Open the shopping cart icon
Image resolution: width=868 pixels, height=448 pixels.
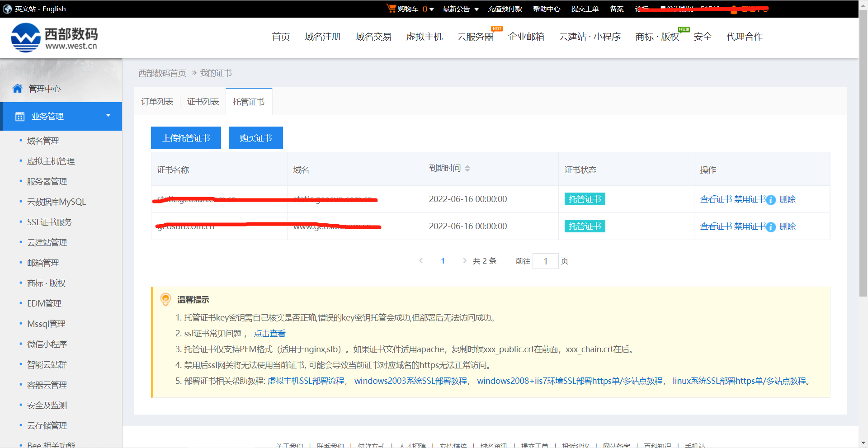click(x=391, y=8)
